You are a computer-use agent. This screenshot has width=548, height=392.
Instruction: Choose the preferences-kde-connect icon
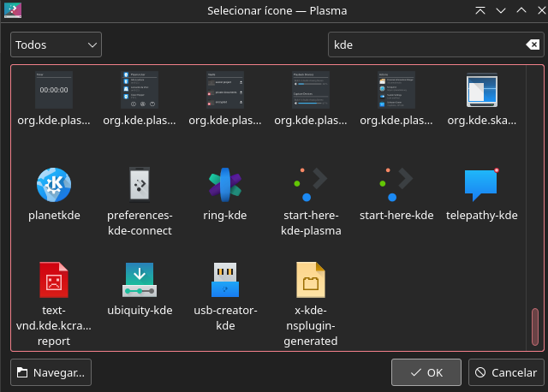tap(140, 185)
